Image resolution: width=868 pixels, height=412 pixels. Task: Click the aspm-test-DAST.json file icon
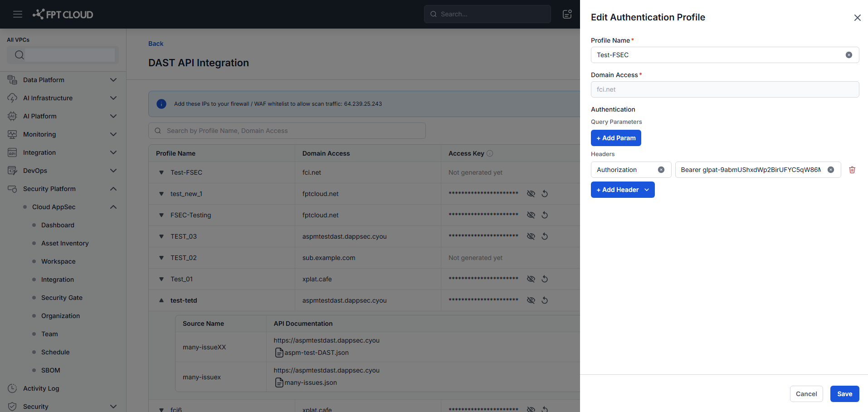pos(279,353)
